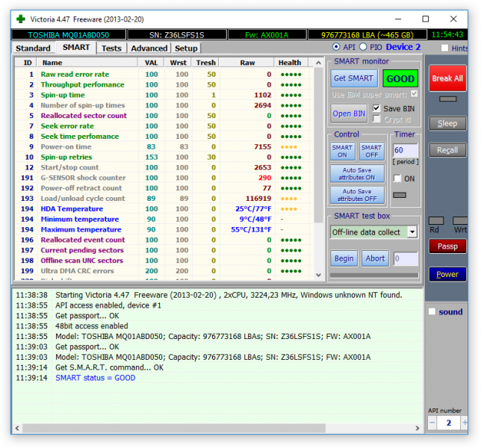This screenshot has height=448, width=481.
Task: Toggle the sound checkbox
Action: 432,312
